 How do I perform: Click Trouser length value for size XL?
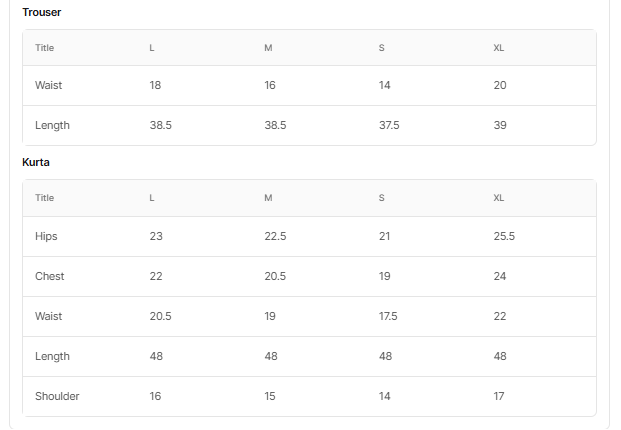tap(500, 125)
